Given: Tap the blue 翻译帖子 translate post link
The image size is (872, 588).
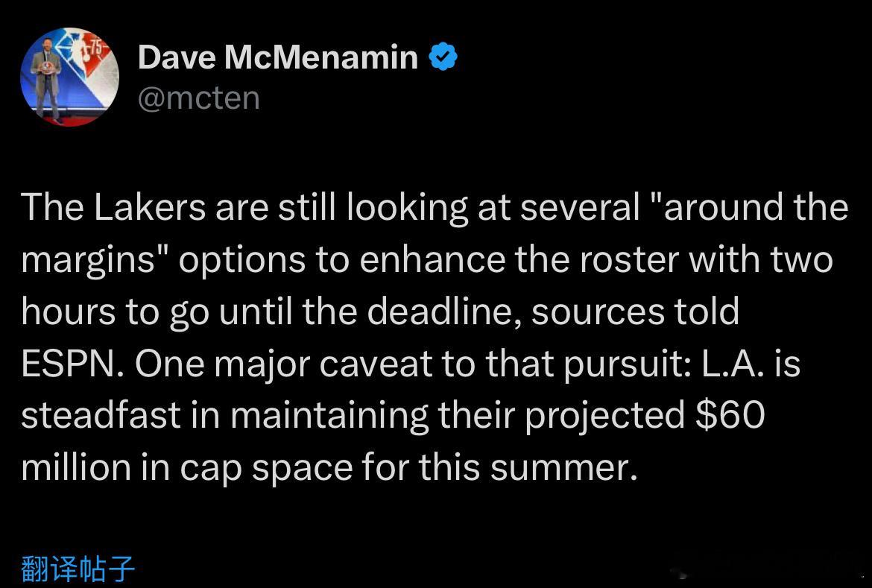Looking at the screenshot, I should pyautogui.click(x=78, y=568).
